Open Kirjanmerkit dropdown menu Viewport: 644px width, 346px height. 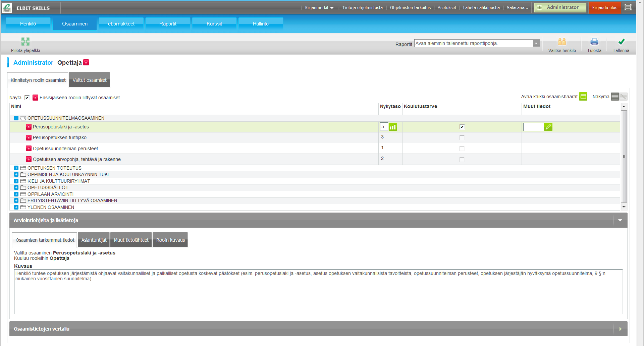(319, 8)
